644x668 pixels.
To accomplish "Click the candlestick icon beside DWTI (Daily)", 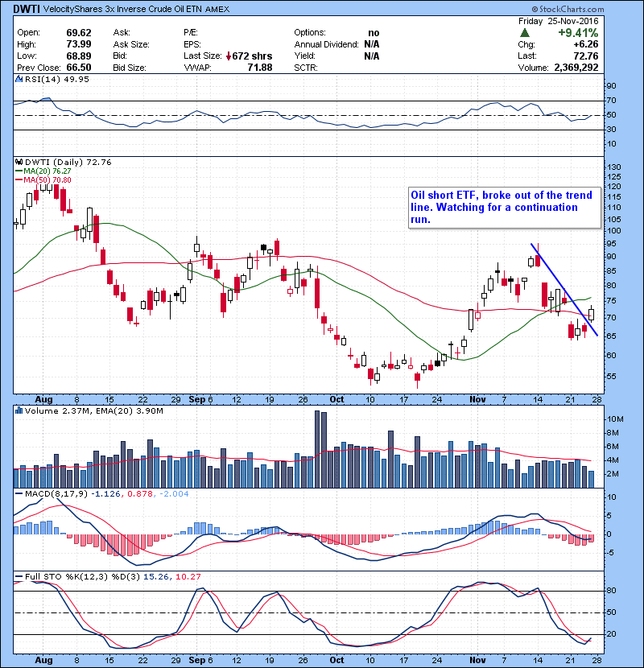I will click(x=19, y=162).
